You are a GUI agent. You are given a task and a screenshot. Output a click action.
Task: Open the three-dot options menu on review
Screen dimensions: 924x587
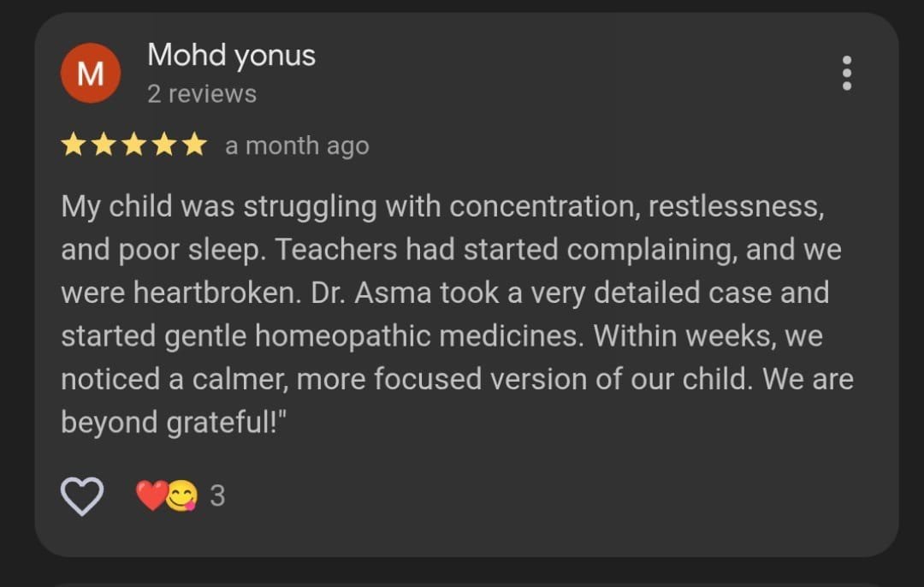[846, 74]
